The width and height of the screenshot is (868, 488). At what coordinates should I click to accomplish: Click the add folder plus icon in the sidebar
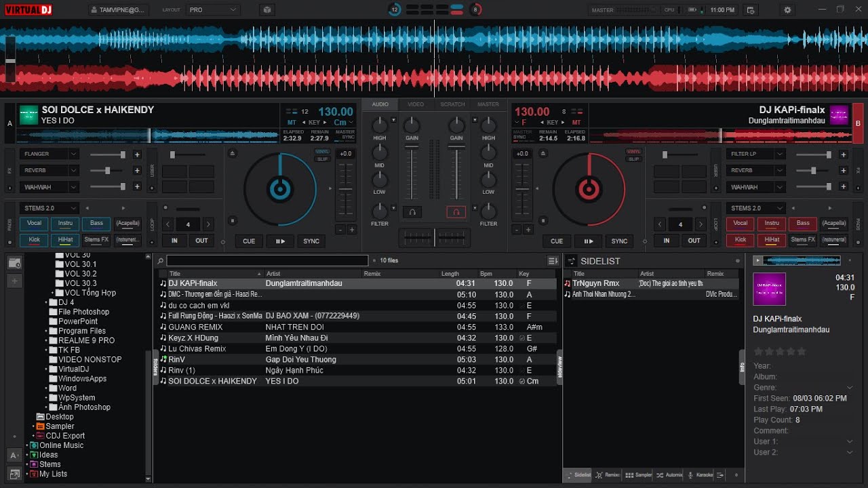tap(14, 281)
